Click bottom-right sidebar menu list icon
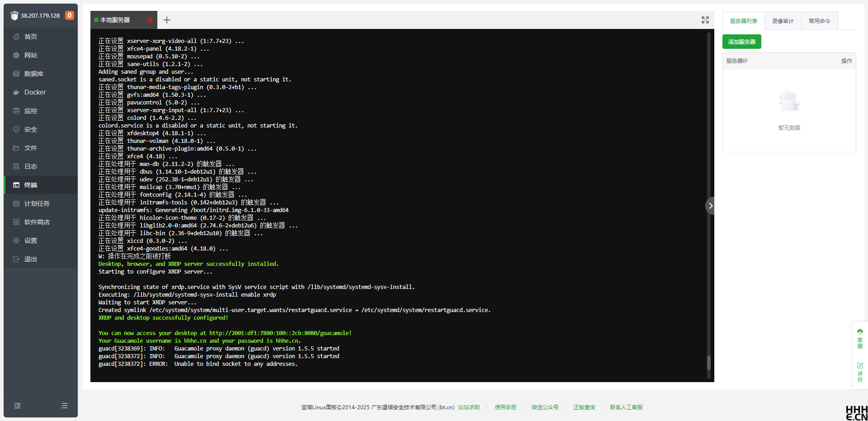This screenshot has width=868, height=421. tap(64, 406)
